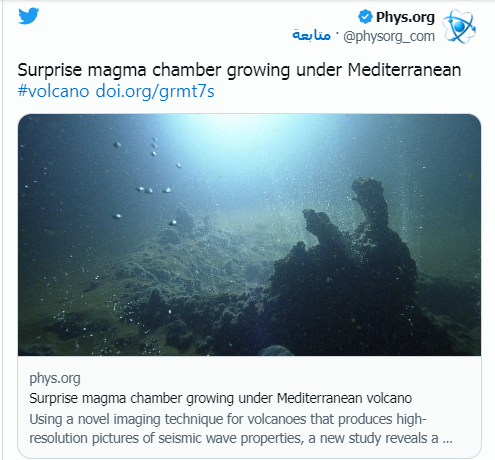
Task: Open the Phys.org atom profile avatar
Action: click(459, 26)
